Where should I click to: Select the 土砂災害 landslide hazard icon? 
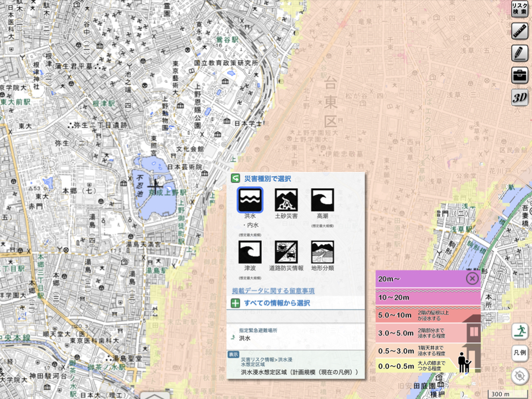pyautogui.click(x=286, y=199)
